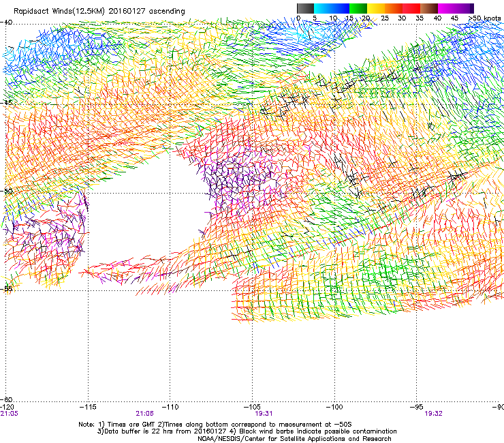
Task: Click the "Data buffer is 22 hrs" note
Action: (x=247, y=431)
